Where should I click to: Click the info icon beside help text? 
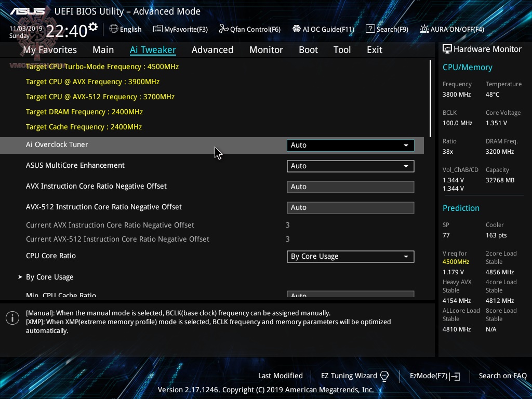[x=12, y=318]
